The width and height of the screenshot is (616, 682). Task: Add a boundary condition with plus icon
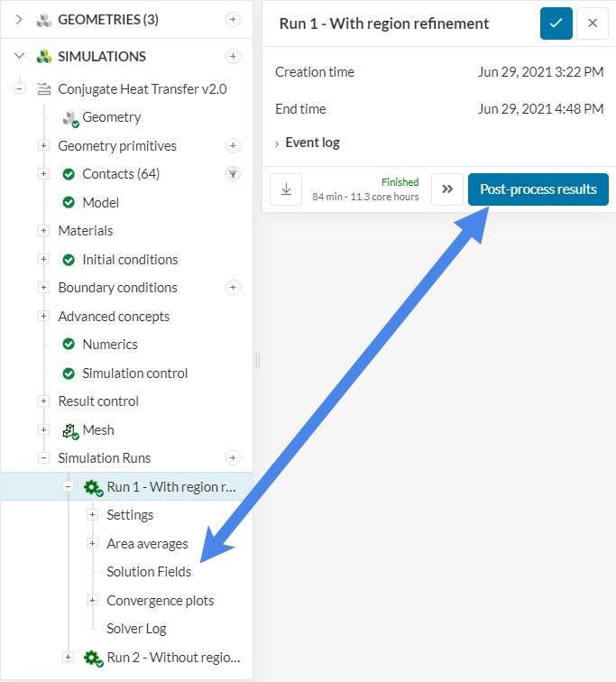pos(233,288)
